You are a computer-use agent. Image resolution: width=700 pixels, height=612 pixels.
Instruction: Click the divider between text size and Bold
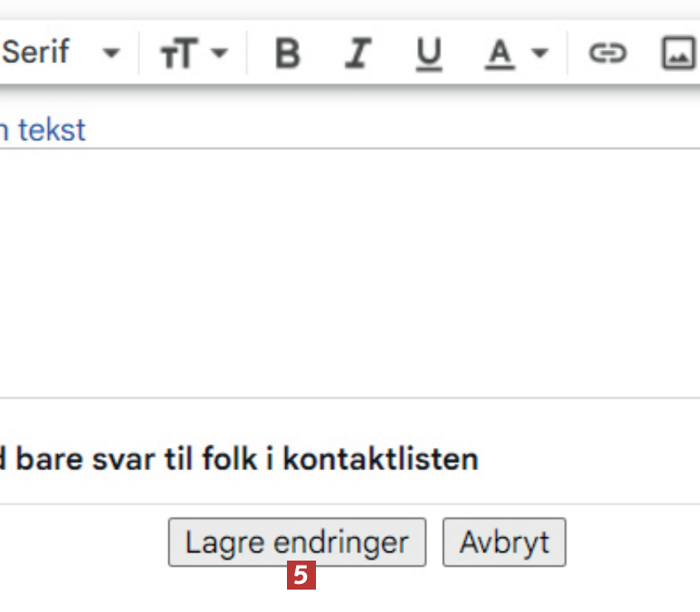(x=246, y=55)
